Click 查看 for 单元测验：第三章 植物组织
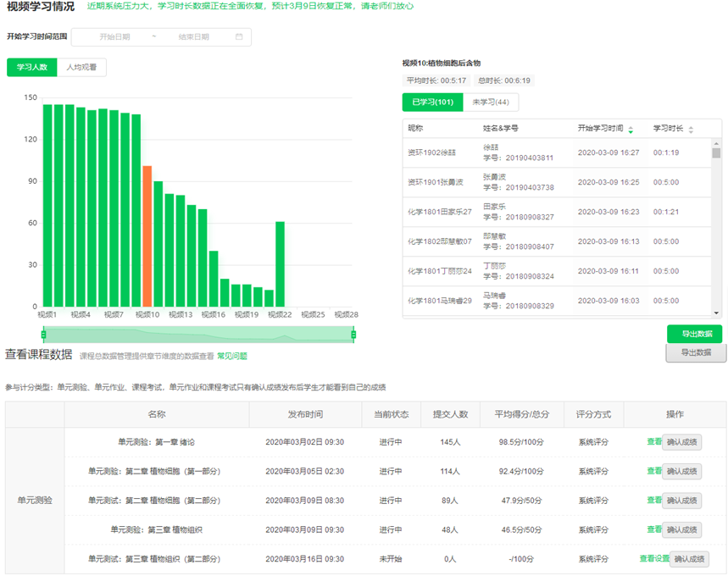This screenshot has height=576, width=728. (x=653, y=529)
